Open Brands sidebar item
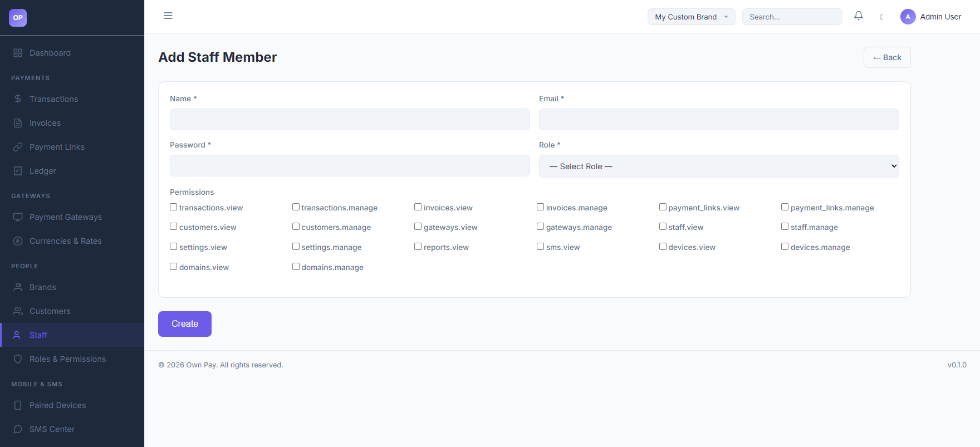Viewport: 980px width, 447px height. [72, 287]
